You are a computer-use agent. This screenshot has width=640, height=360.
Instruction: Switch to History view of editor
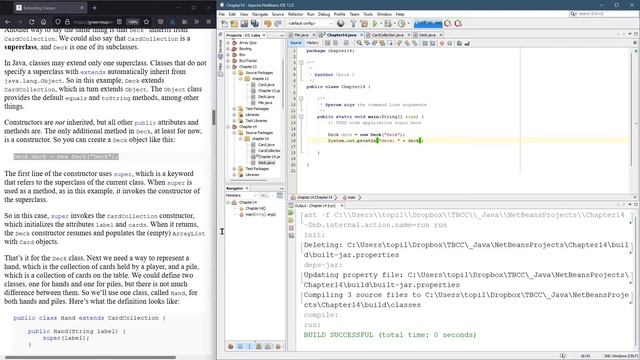313,43
